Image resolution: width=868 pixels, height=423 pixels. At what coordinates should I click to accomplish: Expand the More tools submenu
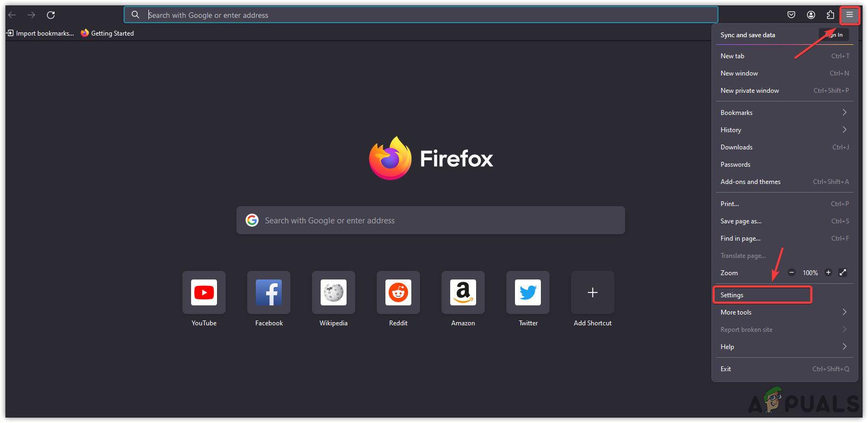785,312
